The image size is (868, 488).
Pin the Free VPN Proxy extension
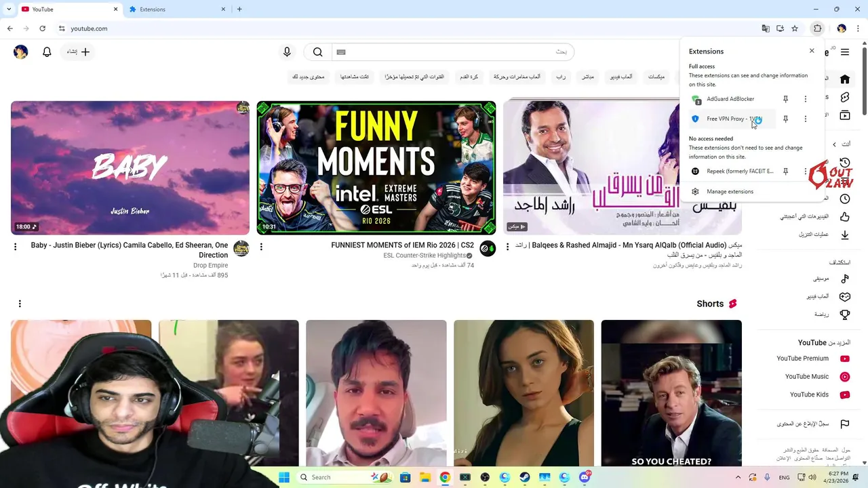coord(785,119)
